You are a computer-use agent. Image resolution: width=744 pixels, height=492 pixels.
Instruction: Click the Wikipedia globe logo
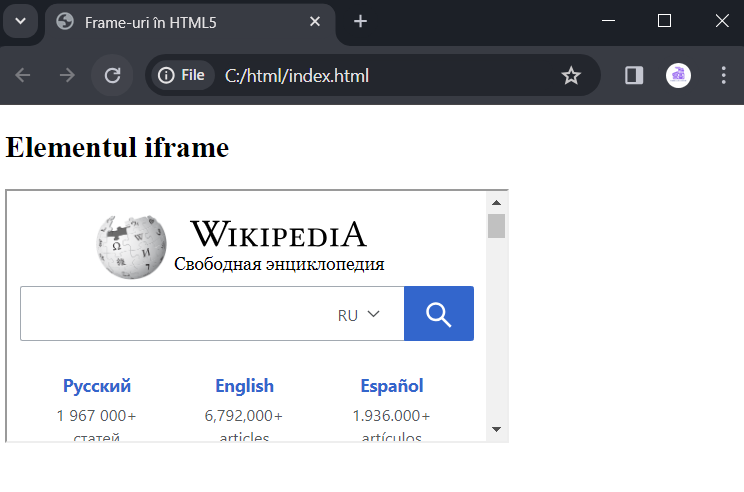tap(131, 247)
